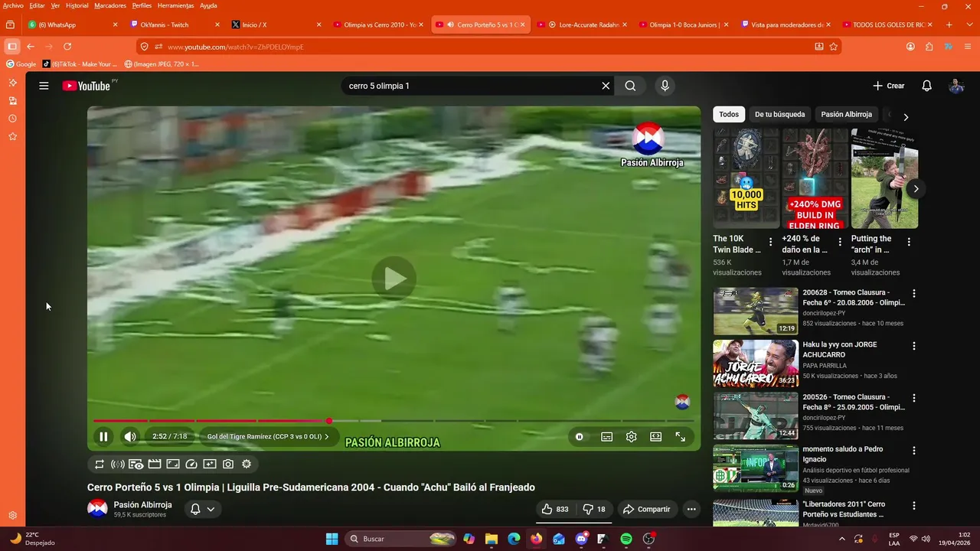Open options for '+240 % de daño' short
Screen dimensions: 980x551
click(840, 242)
